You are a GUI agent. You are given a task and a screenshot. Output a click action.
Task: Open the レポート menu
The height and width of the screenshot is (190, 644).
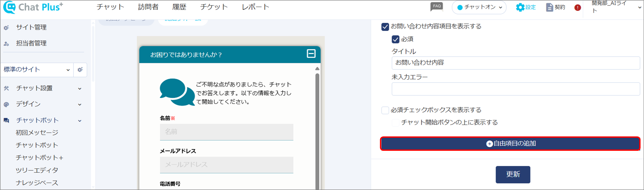point(255,7)
